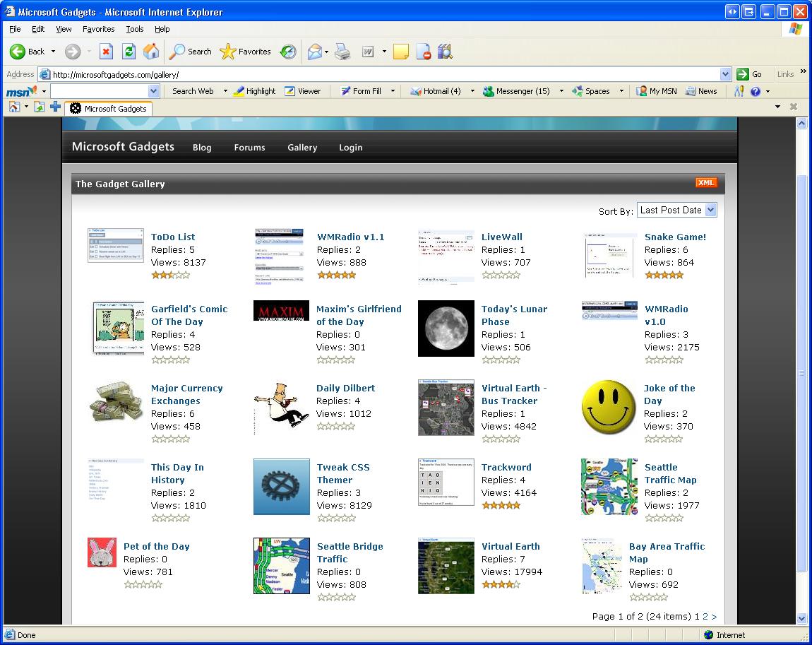
Task: Click the orange XML feed badge
Action: [x=706, y=182]
